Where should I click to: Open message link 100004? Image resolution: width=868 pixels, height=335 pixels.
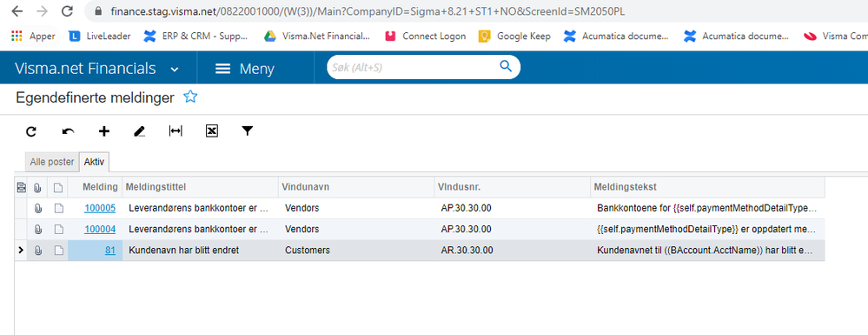coord(100,229)
